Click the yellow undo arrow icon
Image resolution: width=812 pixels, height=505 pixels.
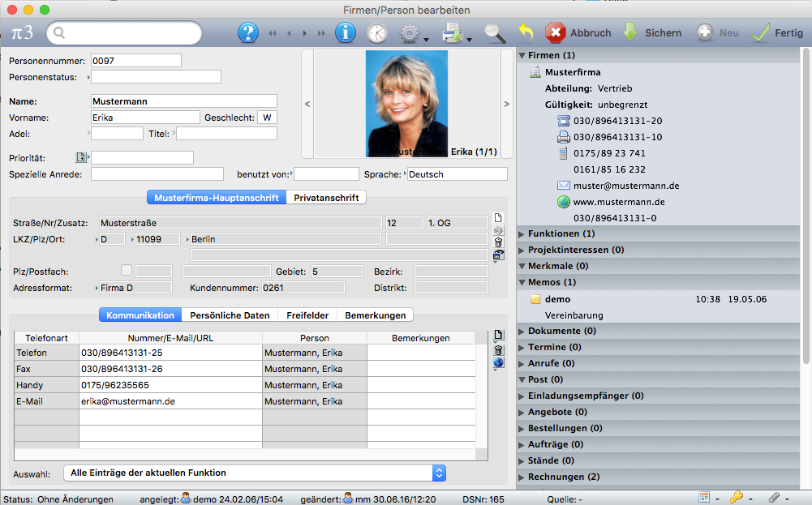[x=526, y=32]
